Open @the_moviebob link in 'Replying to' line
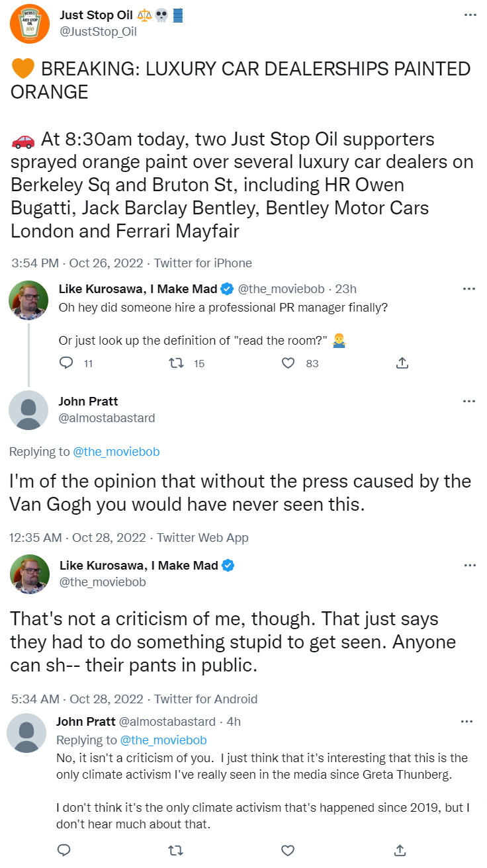The image size is (487, 868). (116, 452)
